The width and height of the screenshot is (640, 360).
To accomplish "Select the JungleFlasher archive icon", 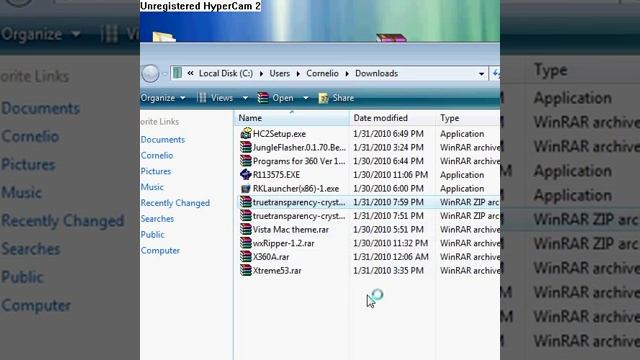I will (x=246, y=147).
